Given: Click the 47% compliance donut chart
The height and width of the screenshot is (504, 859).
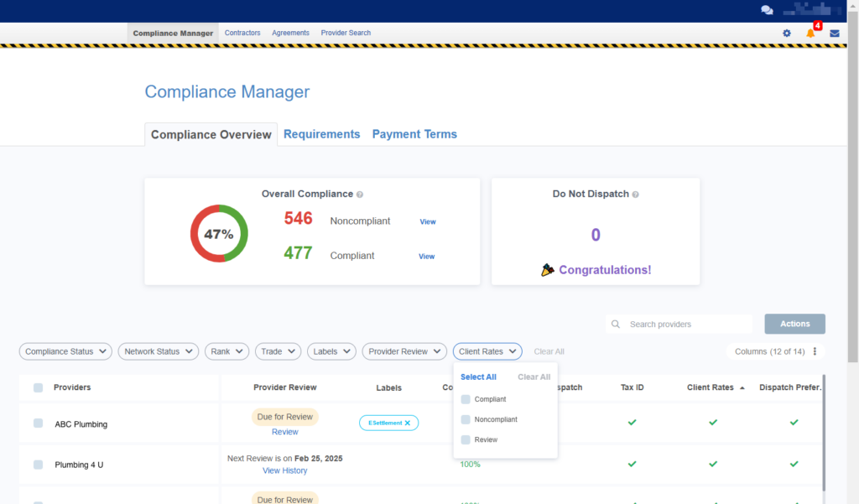Looking at the screenshot, I should 219,234.
